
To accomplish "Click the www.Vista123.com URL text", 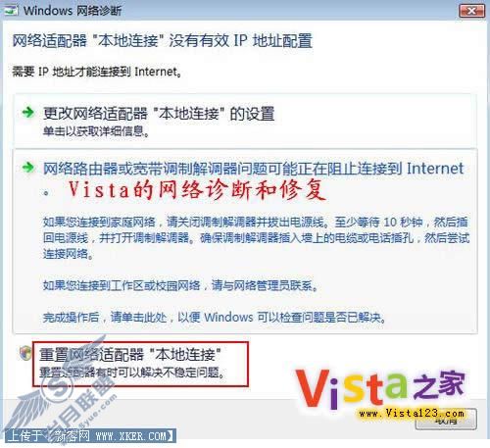I will 412,414.
